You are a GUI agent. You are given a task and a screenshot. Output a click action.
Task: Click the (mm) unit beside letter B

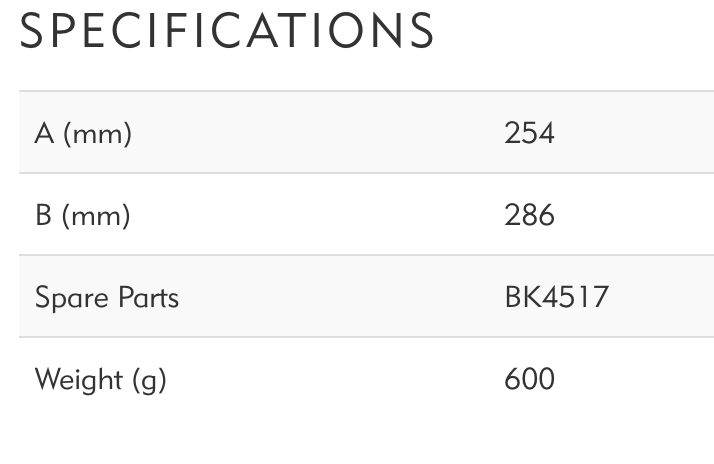click(97, 215)
